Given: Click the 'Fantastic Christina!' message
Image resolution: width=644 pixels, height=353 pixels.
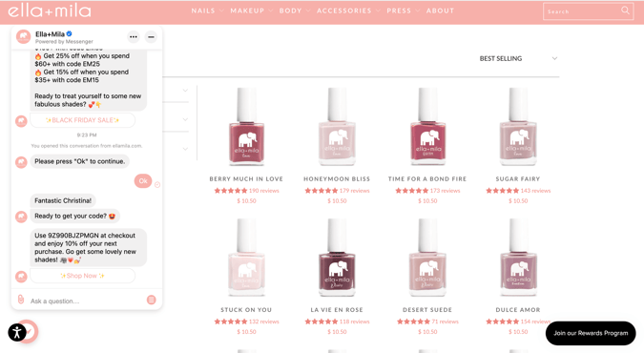Looking at the screenshot, I should tap(63, 200).
